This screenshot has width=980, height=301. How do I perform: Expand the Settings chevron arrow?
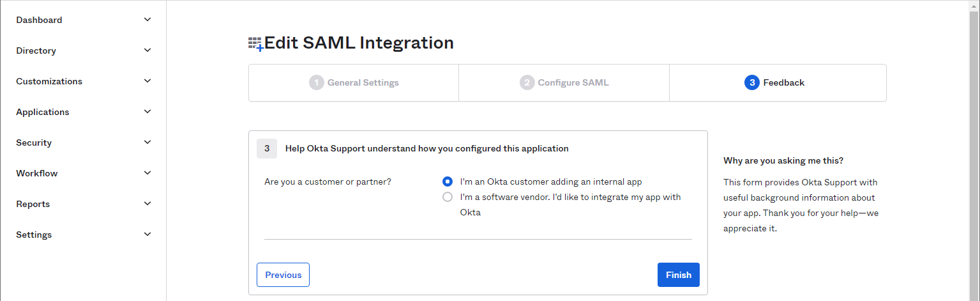pos(147,235)
